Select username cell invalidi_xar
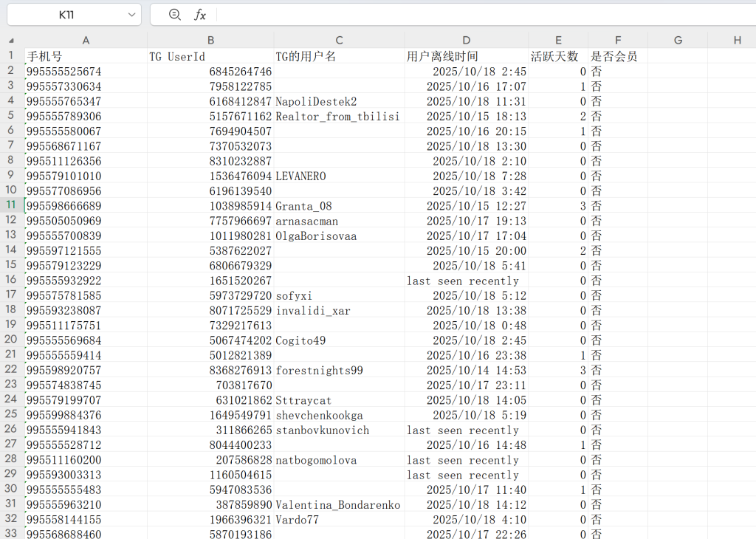This screenshot has width=756, height=539. pos(339,310)
